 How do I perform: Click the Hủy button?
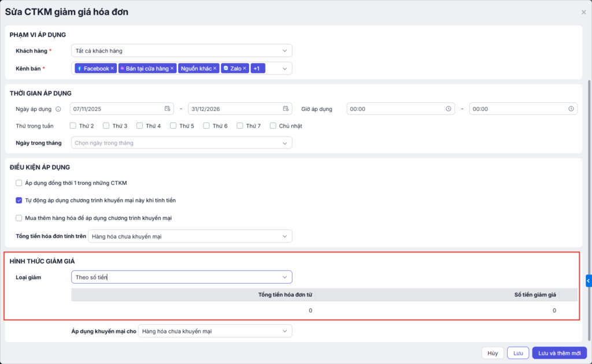[492, 353]
